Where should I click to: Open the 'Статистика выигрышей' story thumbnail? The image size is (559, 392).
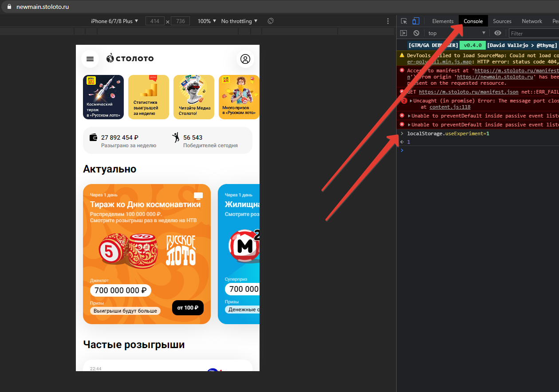[x=149, y=97]
